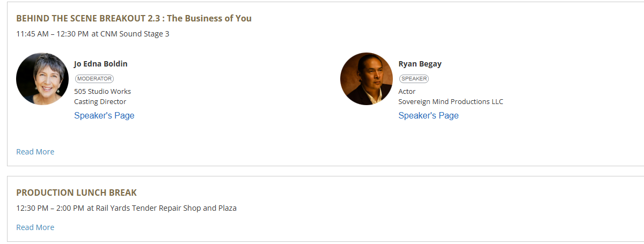644x244 pixels.
Task: Open the Behind the Scene Breakout 2.3 title
Action: coord(134,18)
